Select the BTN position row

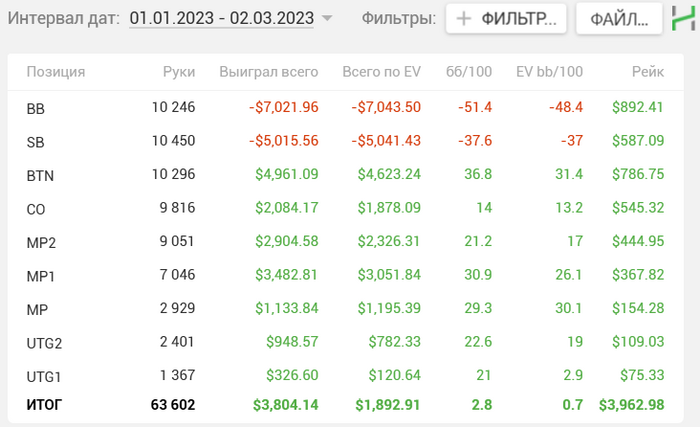(x=346, y=175)
